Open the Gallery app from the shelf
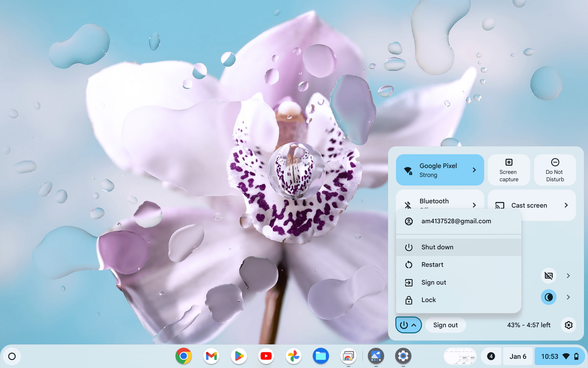 (x=376, y=356)
